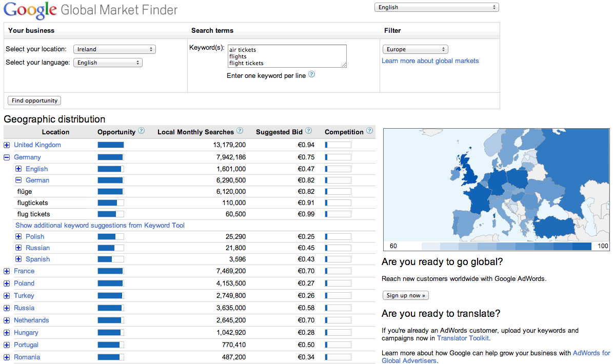Expand the United Kingdom row

click(7, 145)
